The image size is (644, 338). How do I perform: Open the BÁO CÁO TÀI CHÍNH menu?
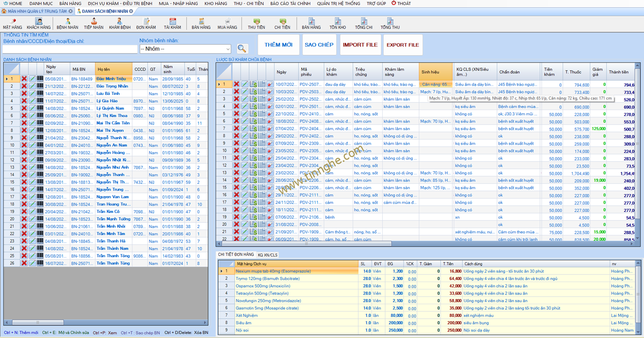[290, 3]
